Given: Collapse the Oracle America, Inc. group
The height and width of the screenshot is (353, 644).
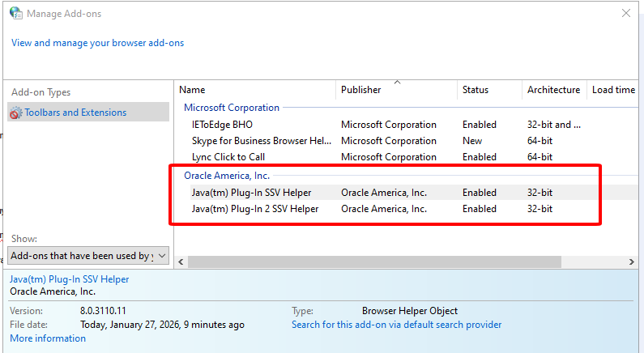Looking at the screenshot, I should [x=227, y=176].
